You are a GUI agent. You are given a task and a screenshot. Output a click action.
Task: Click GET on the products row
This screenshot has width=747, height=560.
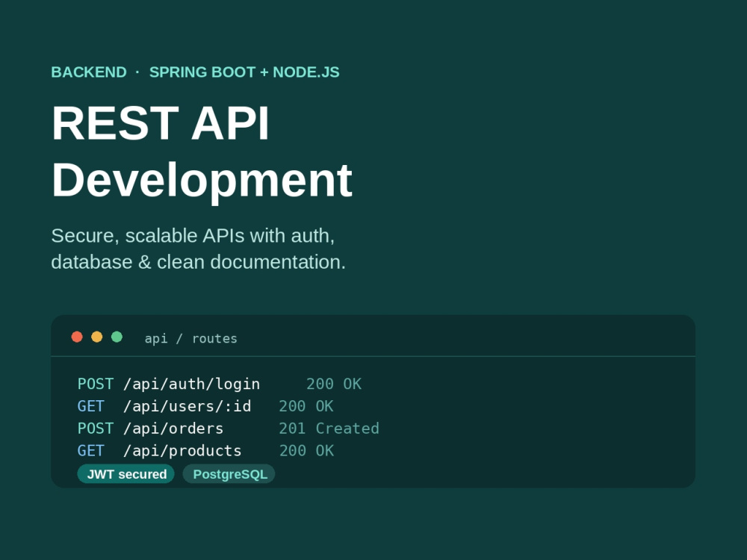90,451
